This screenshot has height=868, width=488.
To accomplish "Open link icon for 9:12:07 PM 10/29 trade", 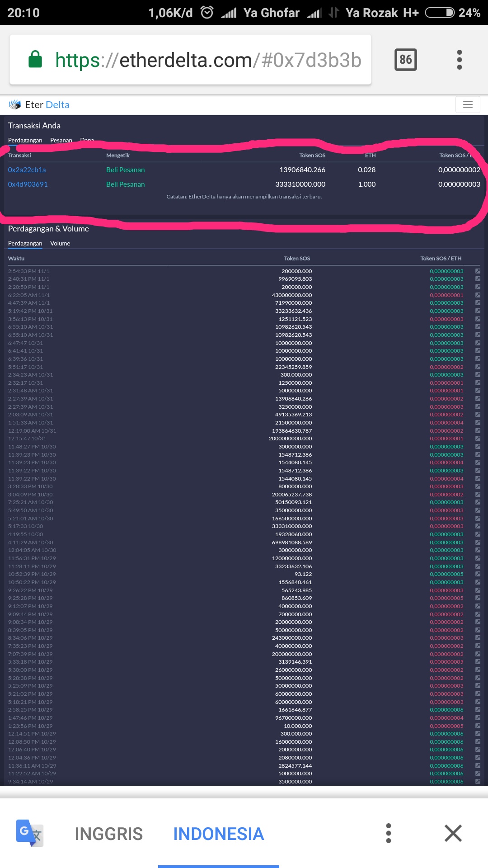I will pos(478,606).
